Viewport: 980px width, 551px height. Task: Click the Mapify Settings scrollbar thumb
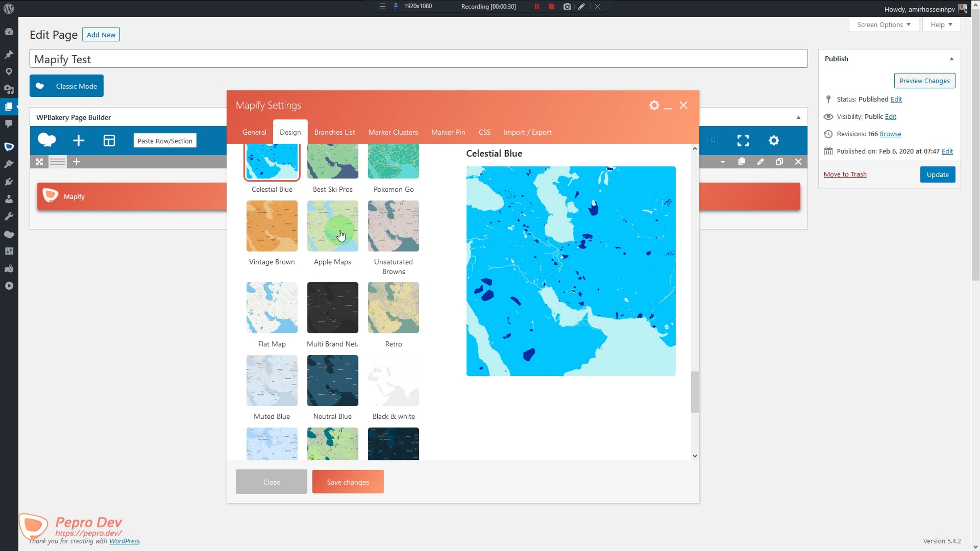(695, 392)
